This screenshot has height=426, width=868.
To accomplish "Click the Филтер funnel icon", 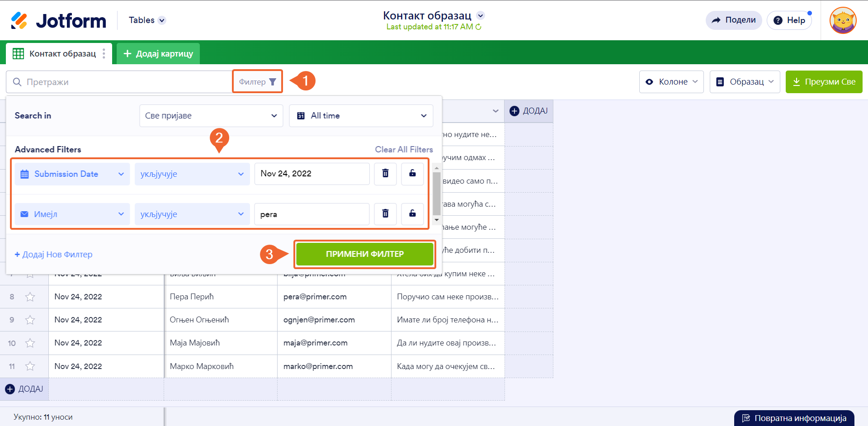I will pyautogui.click(x=273, y=82).
